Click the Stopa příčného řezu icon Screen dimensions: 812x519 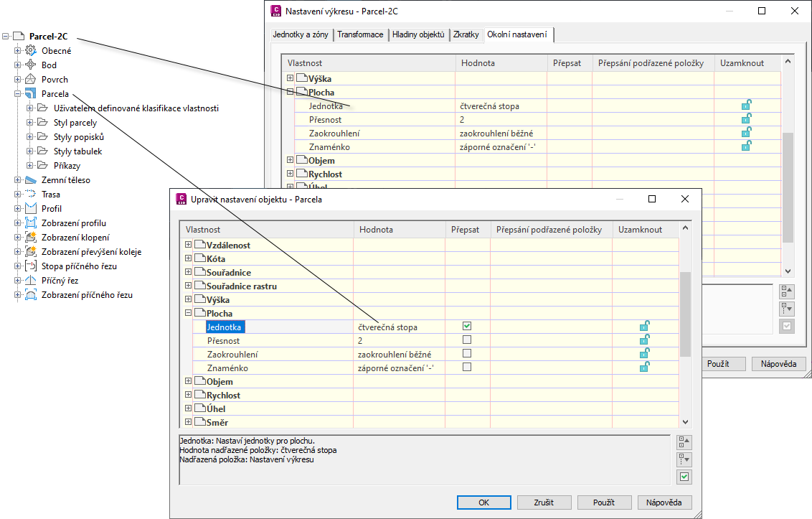31,266
